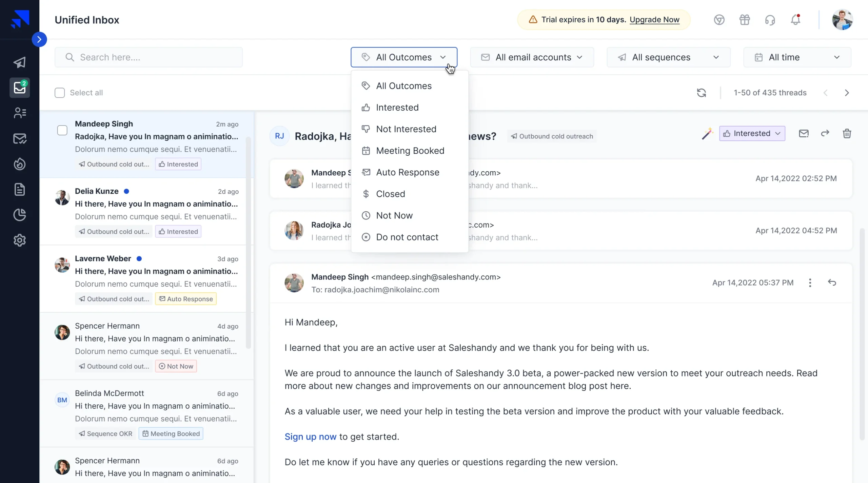Screen dimensions: 868x483
Task: Expand the All sequences dropdown
Action: click(x=668, y=57)
